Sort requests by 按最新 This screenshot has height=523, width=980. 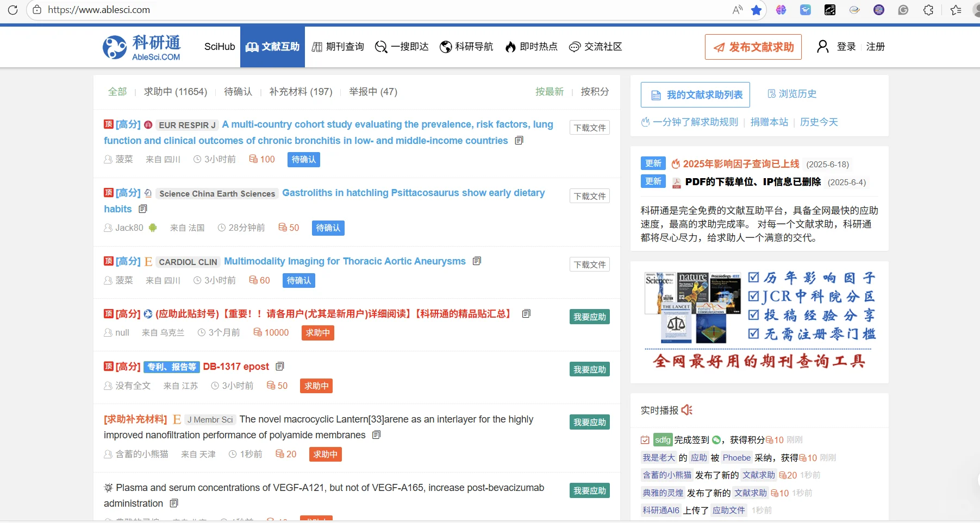pyautogui.click(x=550, y=92)
